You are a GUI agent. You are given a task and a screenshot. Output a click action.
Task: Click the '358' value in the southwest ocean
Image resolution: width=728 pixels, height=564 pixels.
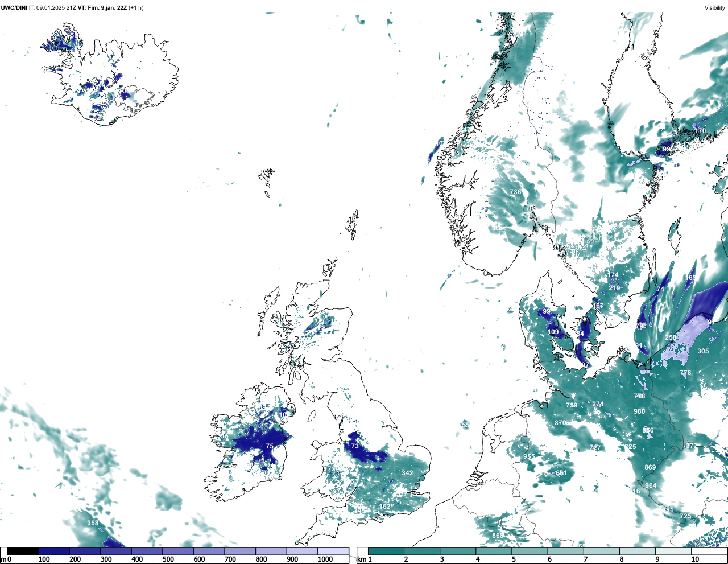(93, 523)
